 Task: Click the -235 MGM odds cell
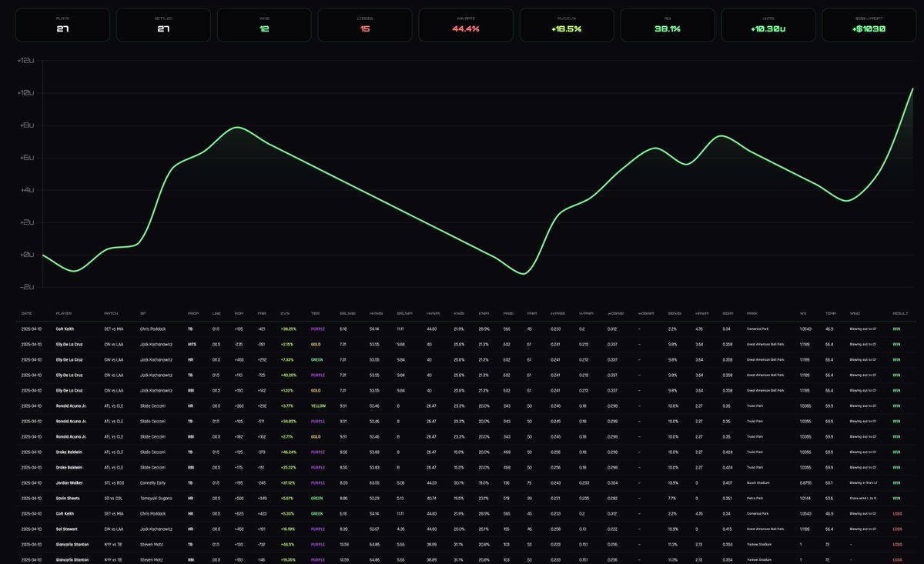click(x=238, y=344)
